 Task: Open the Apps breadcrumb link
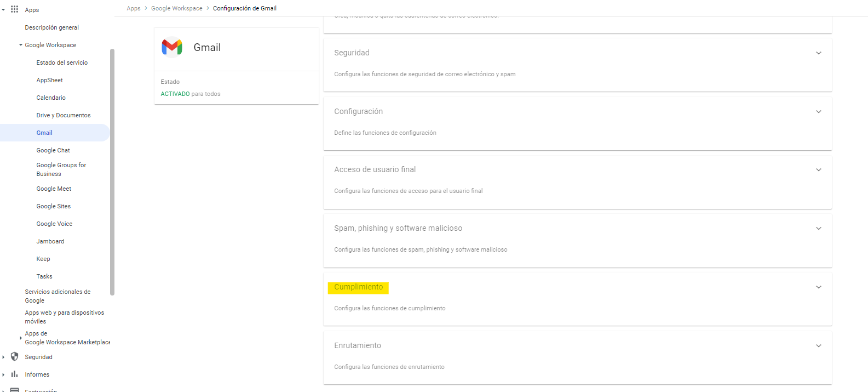tap(134, 8)
